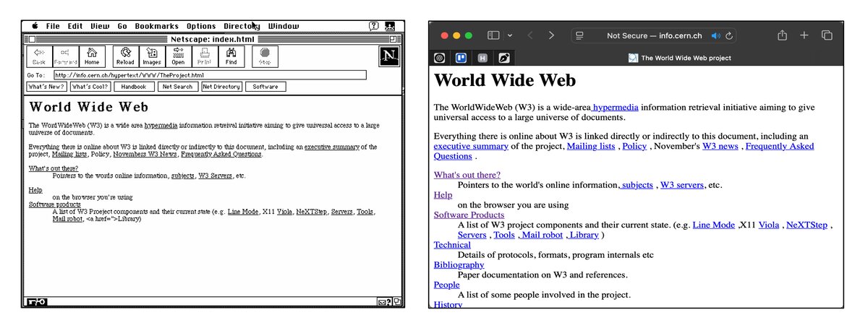The image size is (868, 328).
Task: Show Safari's tab overview
Action: click(827, 35)
